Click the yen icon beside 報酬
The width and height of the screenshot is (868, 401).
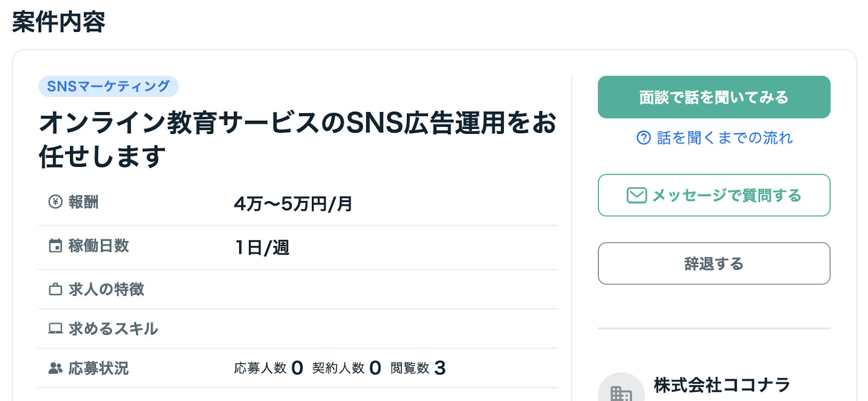click(x=55, y=202)
